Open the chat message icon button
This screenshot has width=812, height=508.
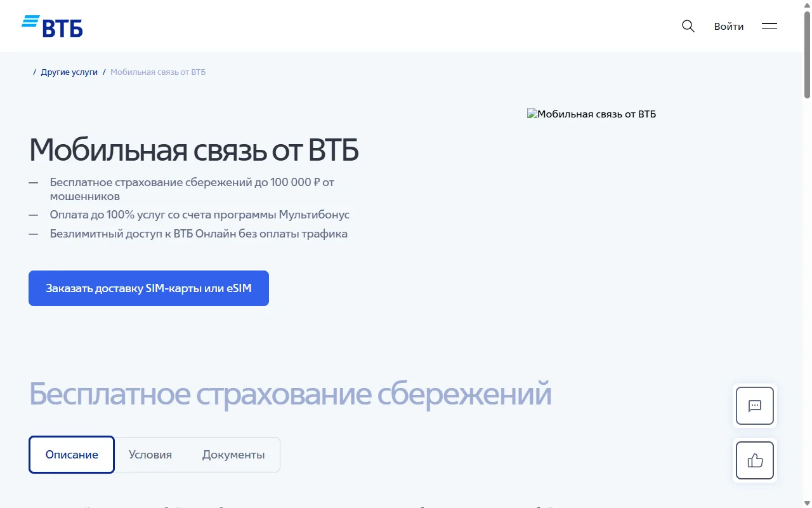click(755, 406)
